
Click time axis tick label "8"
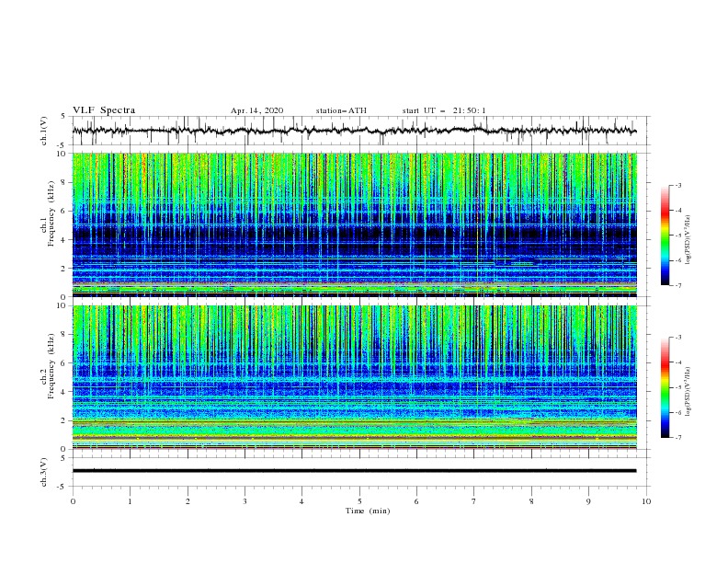point(531,501)
